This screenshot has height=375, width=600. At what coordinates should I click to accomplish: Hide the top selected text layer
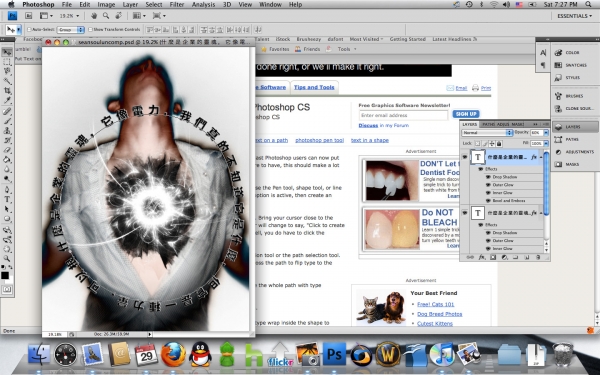point(465,157)
